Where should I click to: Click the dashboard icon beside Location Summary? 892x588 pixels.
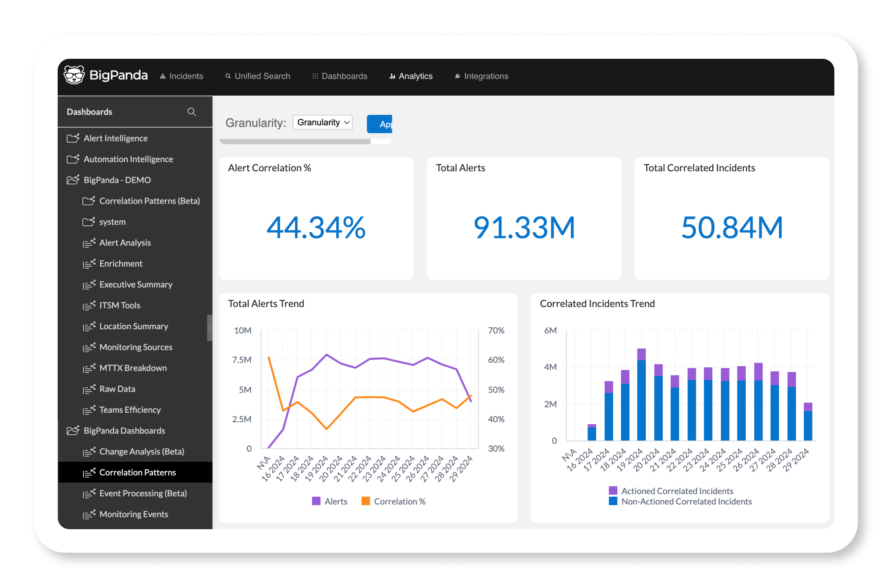[x=89, y=326]
